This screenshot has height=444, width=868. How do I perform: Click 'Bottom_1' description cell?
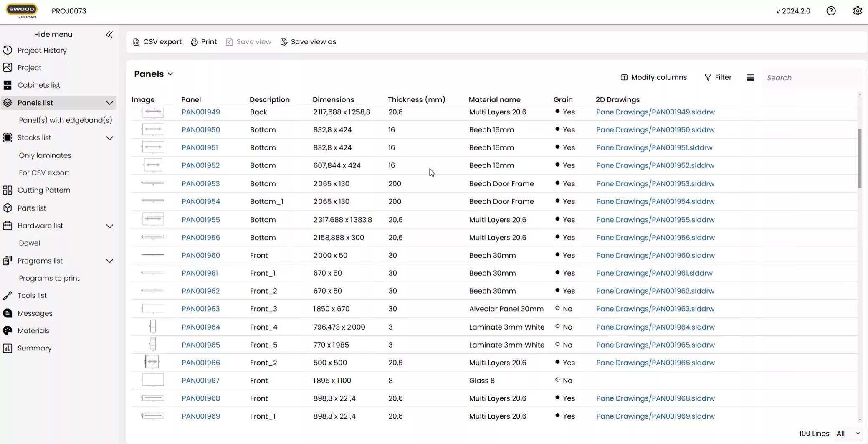pyautogui.click(x=266, y=201)
